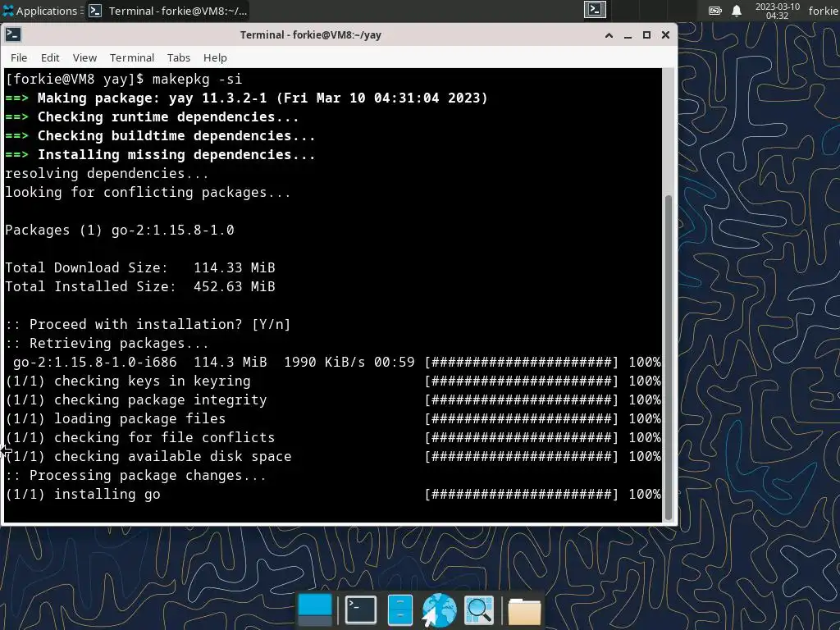The image size is (840, 630).
Task: Click the Show Desktop dock icon
Action: tap(315, 610)
